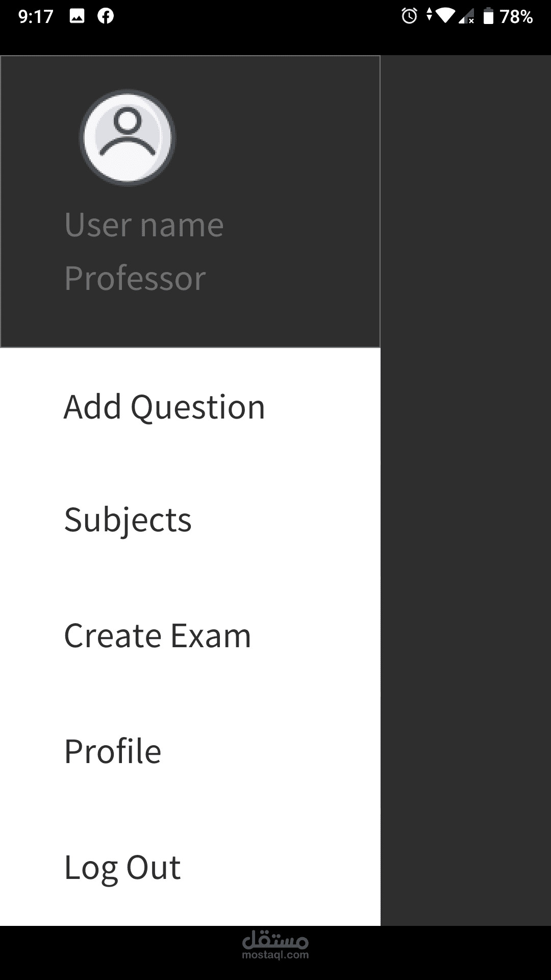This screenshot has width=551, height=980.
Task: Tap the 78% battery percentage
Action: click(x=516, y=17)
